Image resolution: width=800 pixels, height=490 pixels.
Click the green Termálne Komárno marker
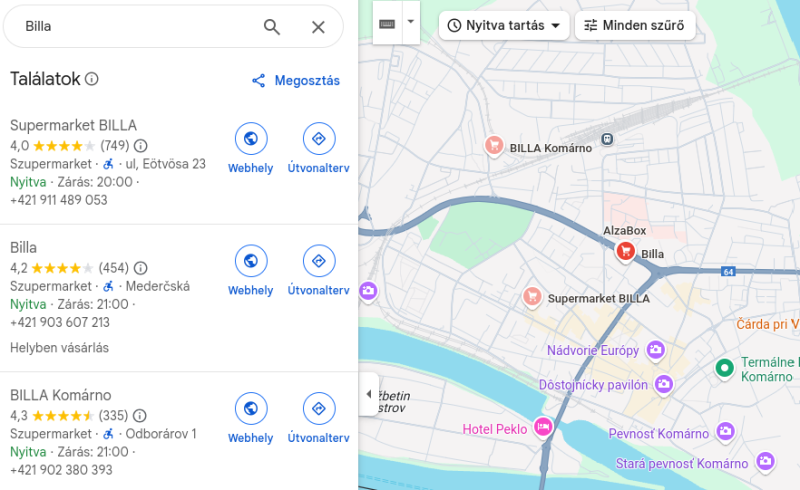tap(724, 368)
